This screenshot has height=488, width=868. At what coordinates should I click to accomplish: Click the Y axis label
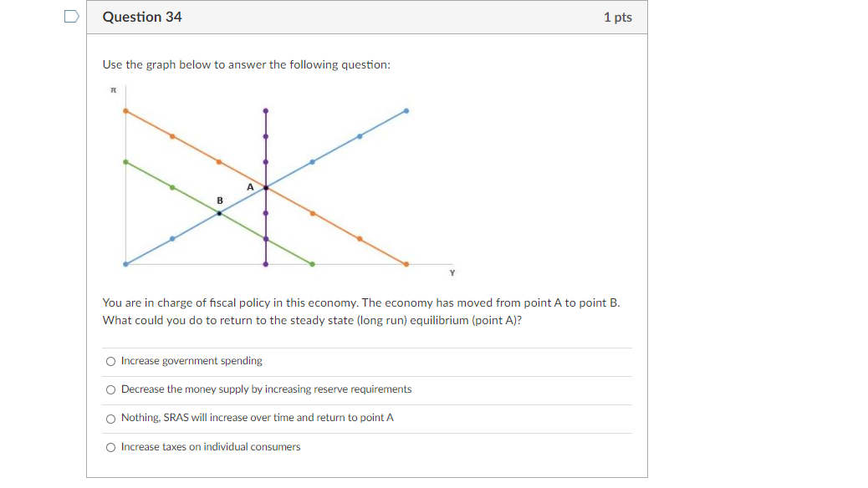452,272
